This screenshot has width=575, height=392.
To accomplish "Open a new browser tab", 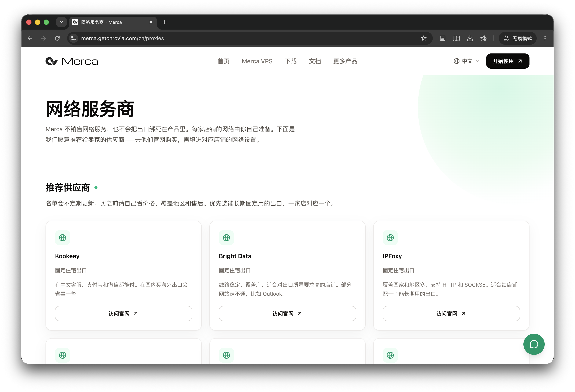I will click(165, 22).
